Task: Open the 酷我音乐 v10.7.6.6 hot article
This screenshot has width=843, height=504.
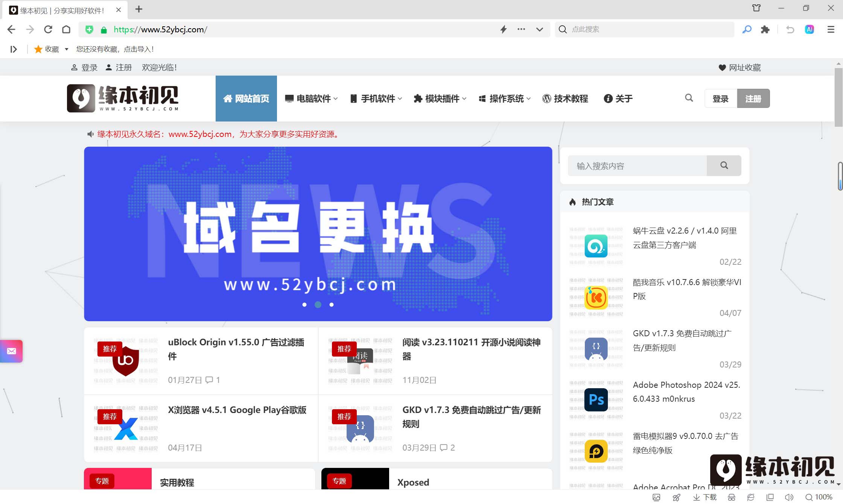Action: [x=687, y=289]
